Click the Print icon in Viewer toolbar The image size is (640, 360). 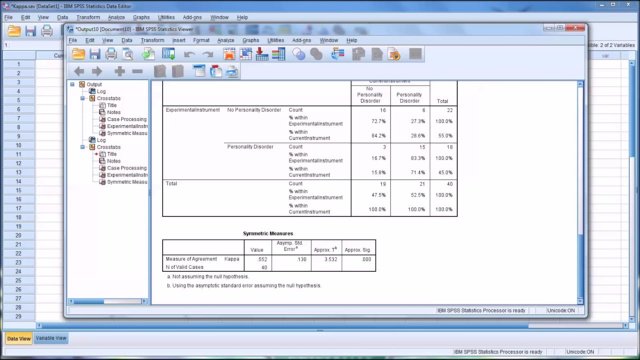[x=111, y=54]
